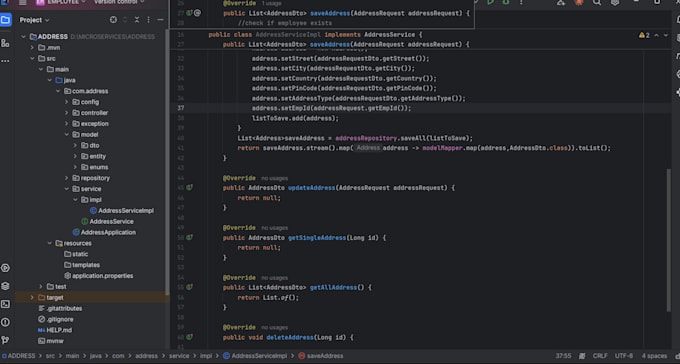Click line 37 setEmpId code line

331,108
